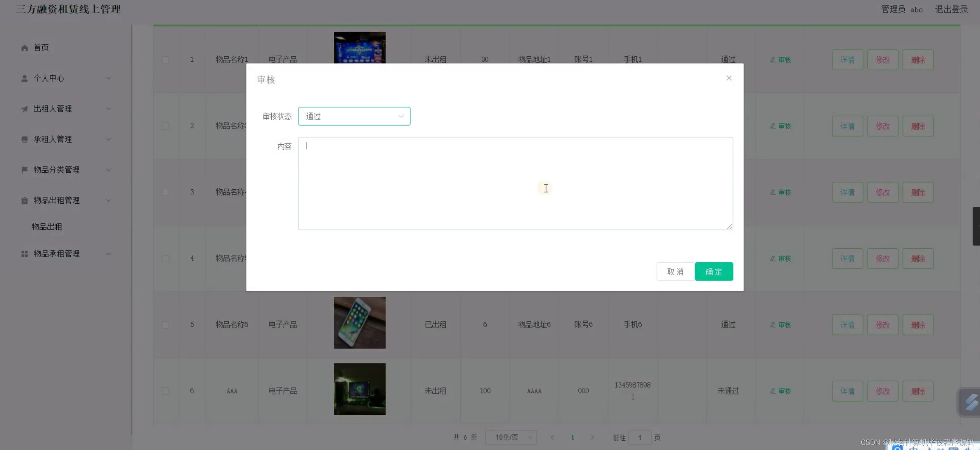Click the flag icon for 物品分类管理
The width and height of the screenshot is (980, 450).
pyautogui.click(x=24, y=170)
